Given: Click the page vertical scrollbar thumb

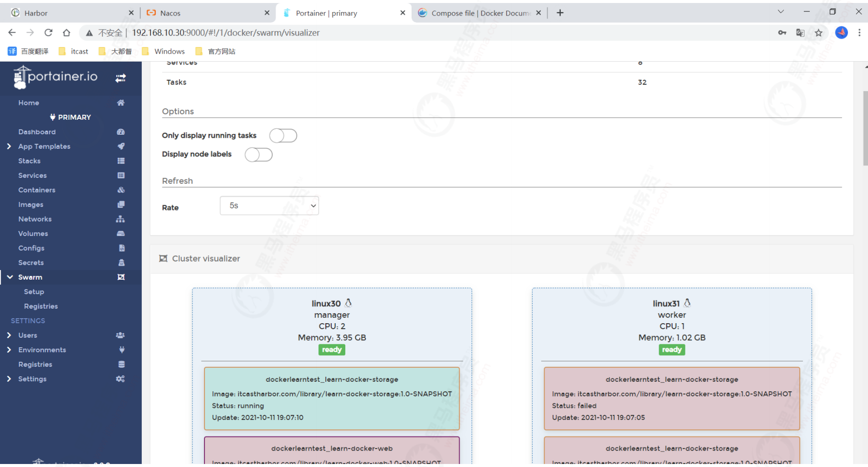Looking at the screenshot, I should [x=865, y=128].
